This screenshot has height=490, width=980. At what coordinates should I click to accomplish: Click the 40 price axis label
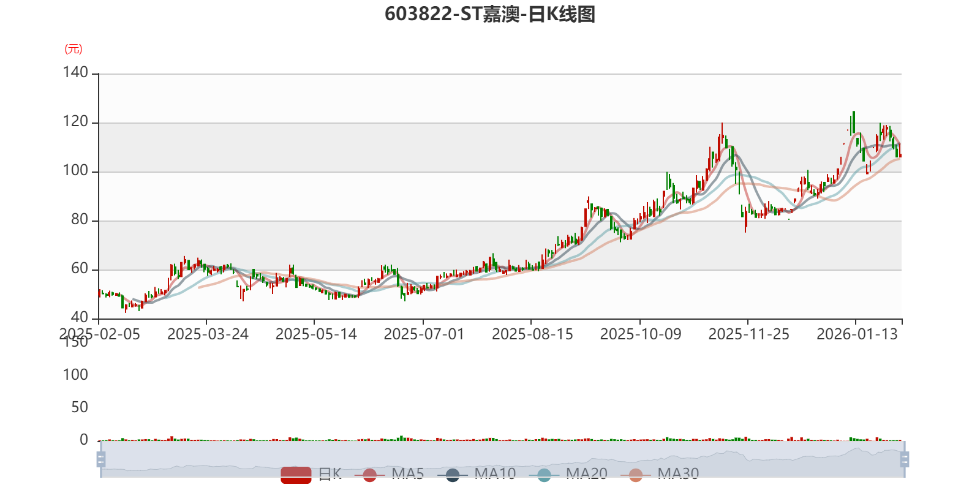[x=80, y=318]
